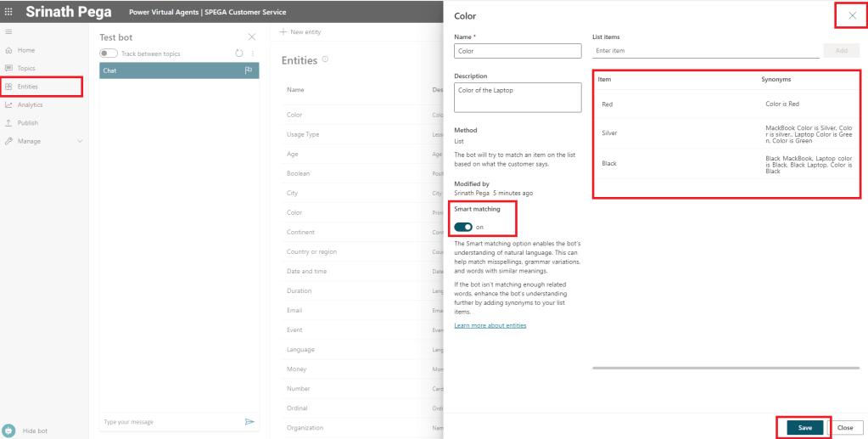868x439 pixels.
Task: Click the reset conversation icon in Test bot
Action: [239, 53]
